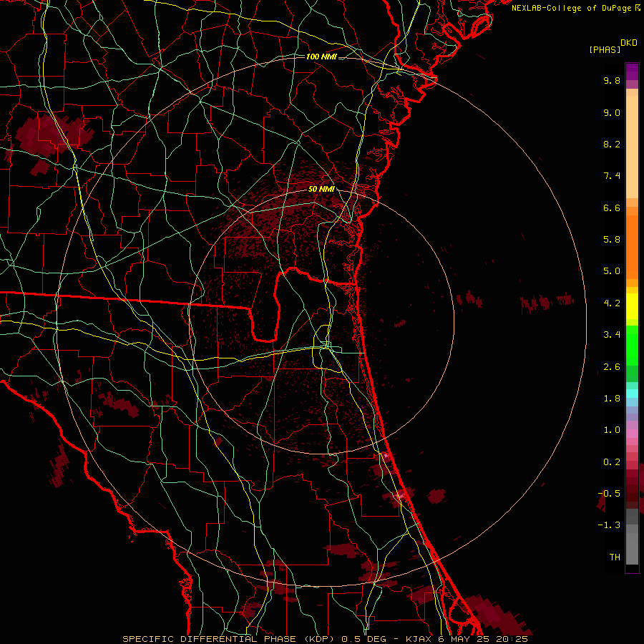
Task: Click the 1.0 scale value
Action: (x=612, y=430)
